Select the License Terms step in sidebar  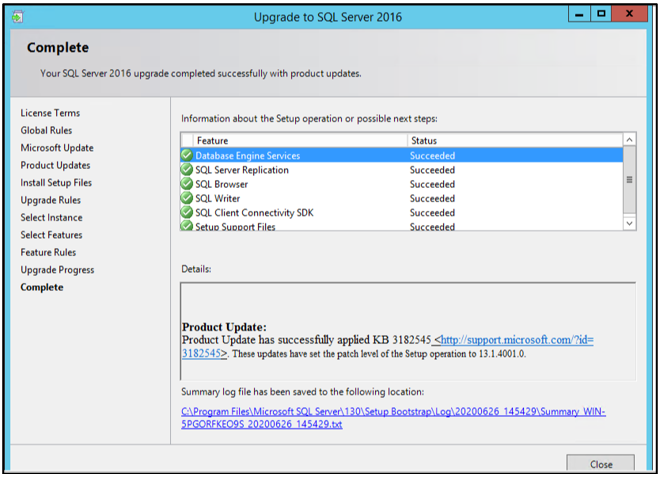(50, 113)
